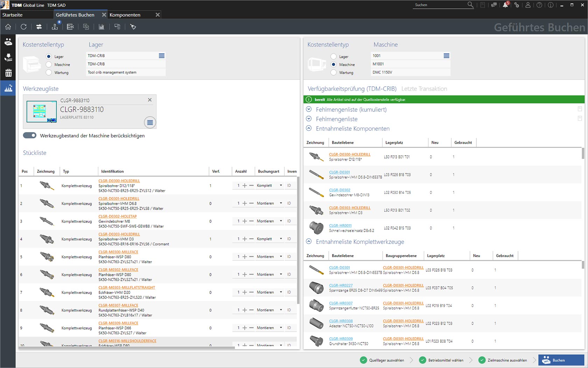
Task: Collapse Entnahmeliste Komplettwerkzeuge section
Action: point(309,241)
